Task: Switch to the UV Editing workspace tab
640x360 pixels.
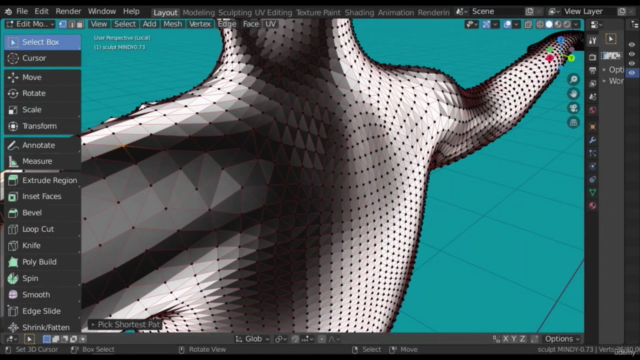Action: pos(273,13)
